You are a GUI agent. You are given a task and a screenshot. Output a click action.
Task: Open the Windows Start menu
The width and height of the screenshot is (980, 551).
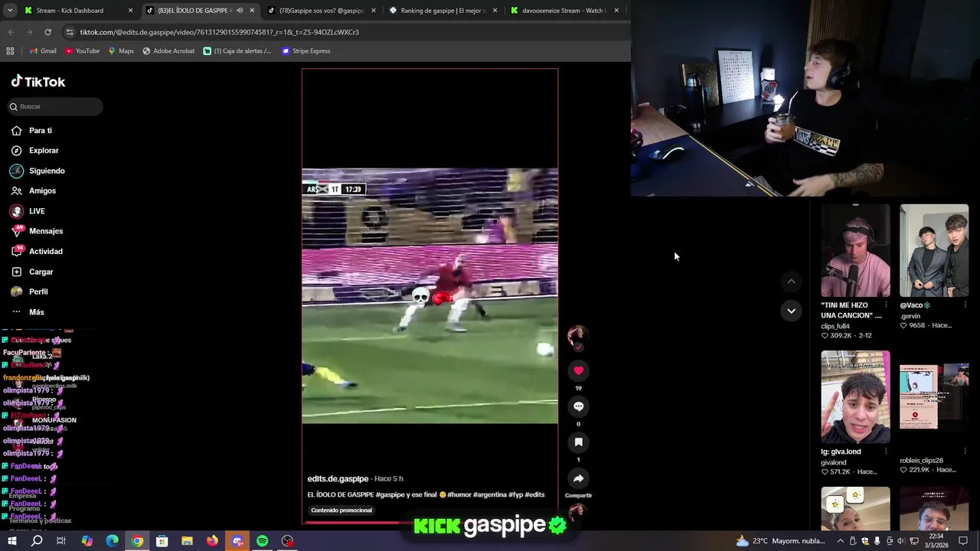pyautogui.click(x=11, y=541)
